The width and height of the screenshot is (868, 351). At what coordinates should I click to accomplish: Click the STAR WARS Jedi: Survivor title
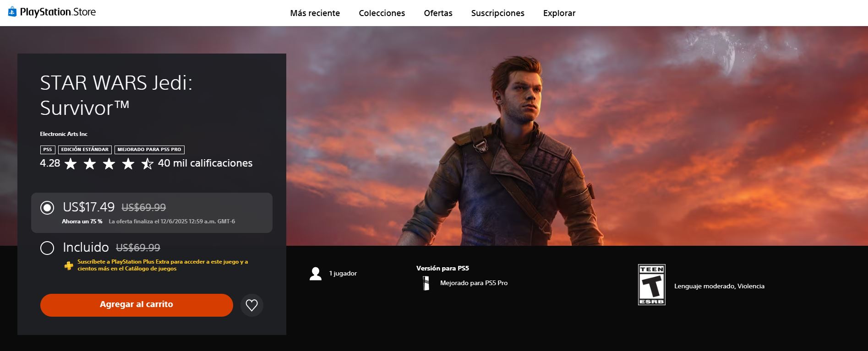(116, 95)
